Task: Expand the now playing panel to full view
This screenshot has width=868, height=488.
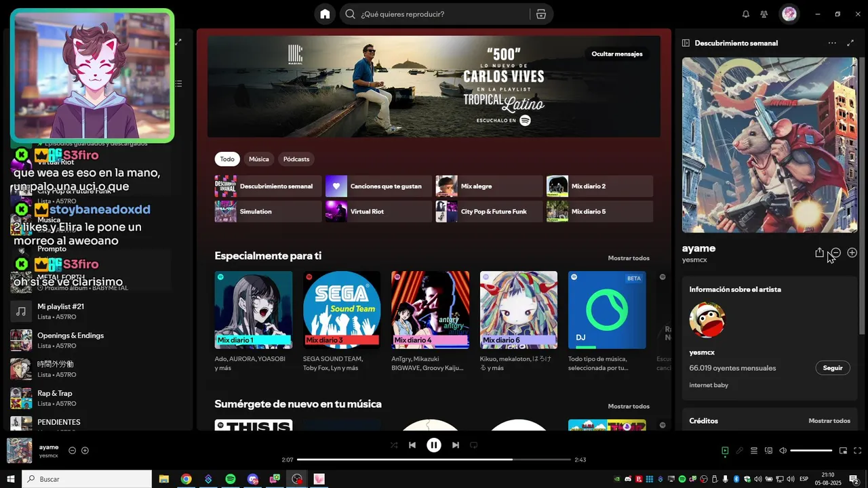Action: (x=850, y=43)
